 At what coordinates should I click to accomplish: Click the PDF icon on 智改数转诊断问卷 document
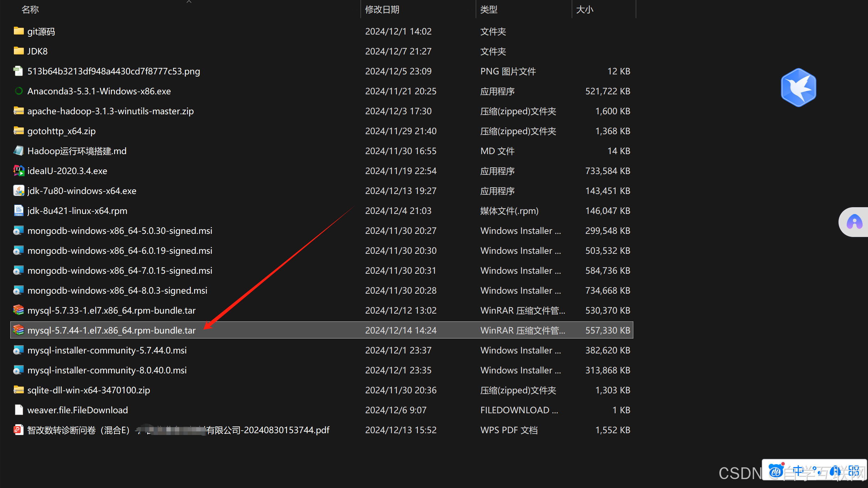[x=18, y=430]
